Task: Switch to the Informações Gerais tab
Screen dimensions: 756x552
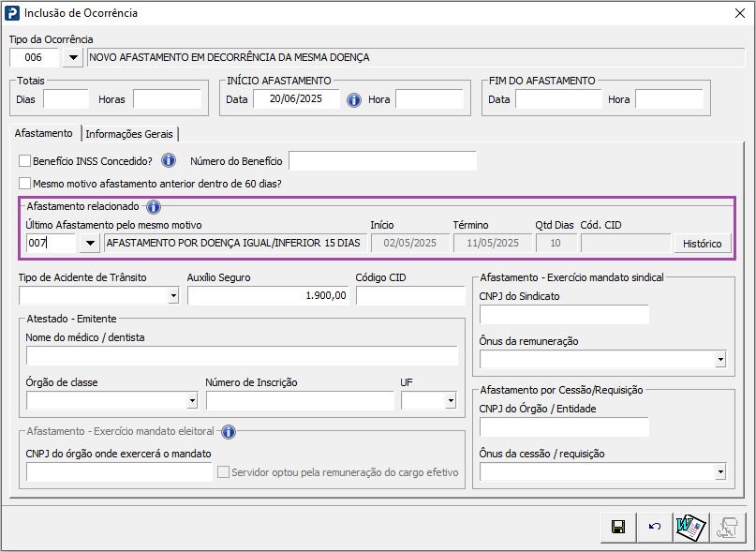Action: 130,134
